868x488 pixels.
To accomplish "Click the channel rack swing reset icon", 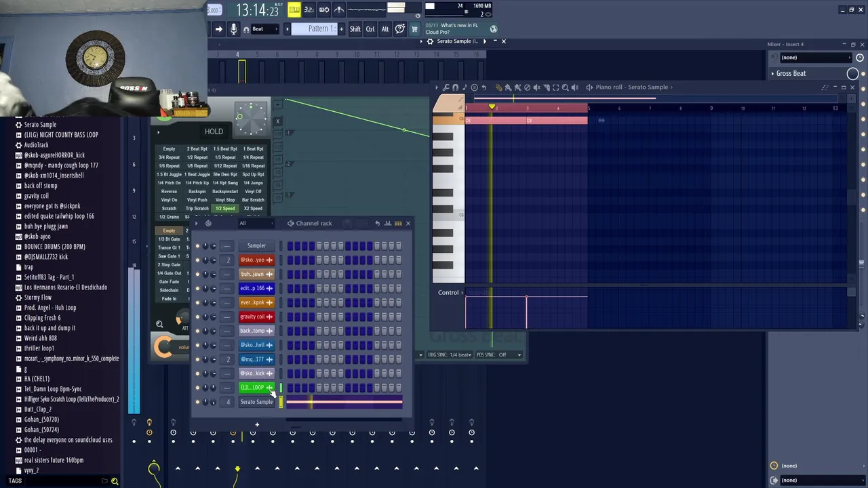I will (208, 223).
